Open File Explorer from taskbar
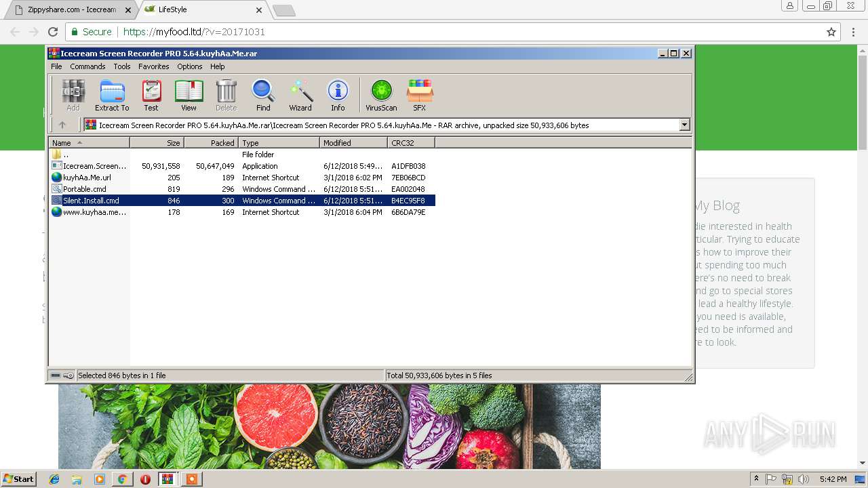The image size is (868, 488). click(x=77, y=479)
